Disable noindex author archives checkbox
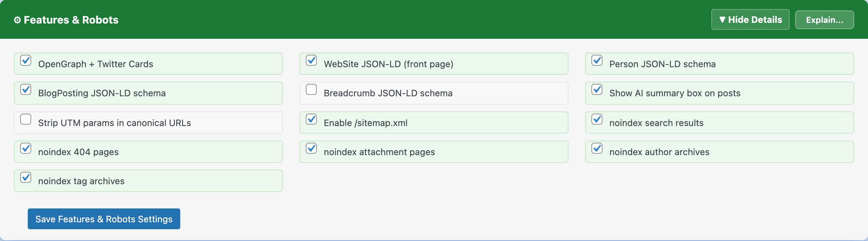This screenshot has height=241, width=868. 597,148
